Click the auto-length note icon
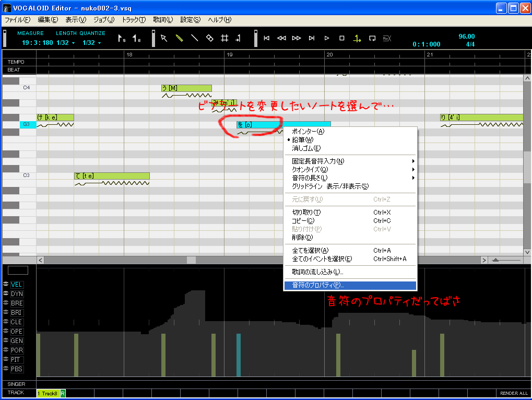 click(x=238, y=38)
